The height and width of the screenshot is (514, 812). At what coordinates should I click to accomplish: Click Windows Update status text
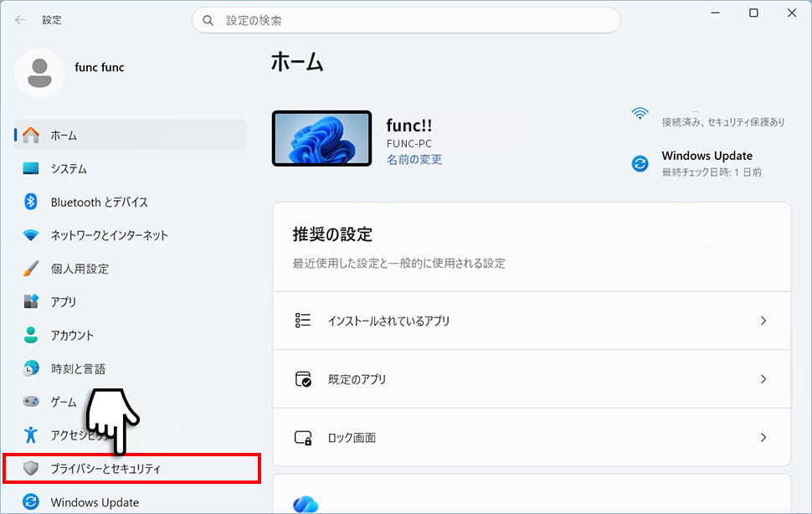[x=707, y=156]
